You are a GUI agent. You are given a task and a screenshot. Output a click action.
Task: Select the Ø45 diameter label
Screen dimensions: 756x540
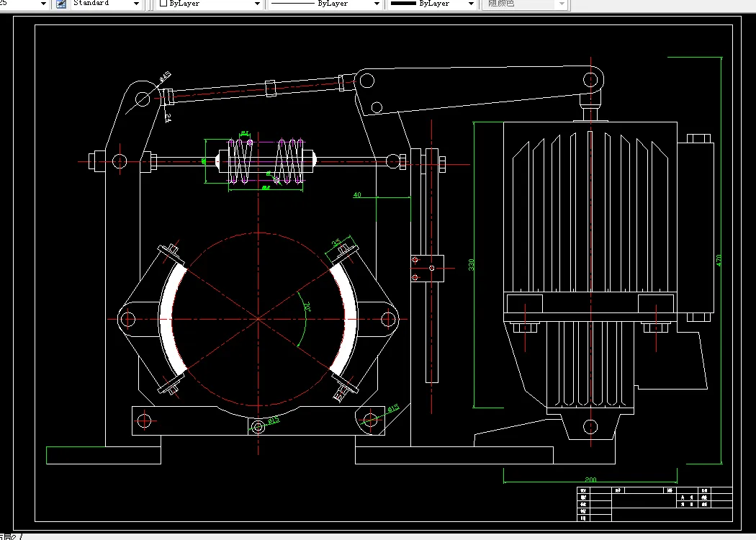coord(165,76)
